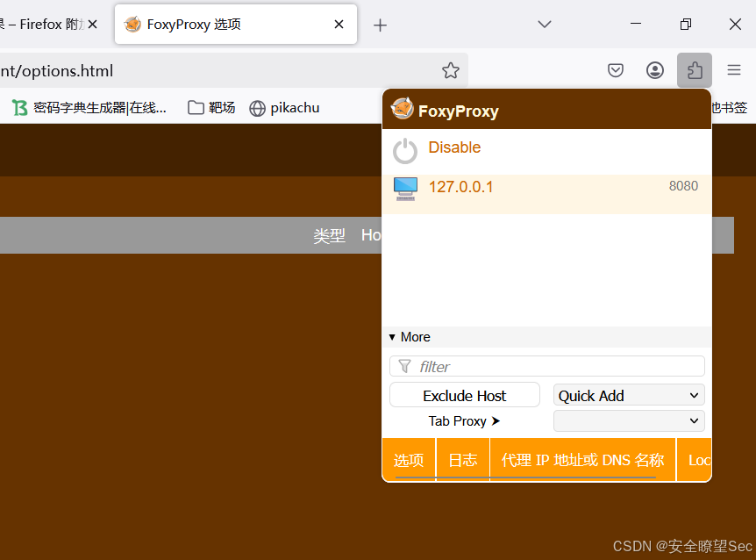Close the FoxyProxy 选项 tab
This screenshot has width=756, height=560.
339,24
